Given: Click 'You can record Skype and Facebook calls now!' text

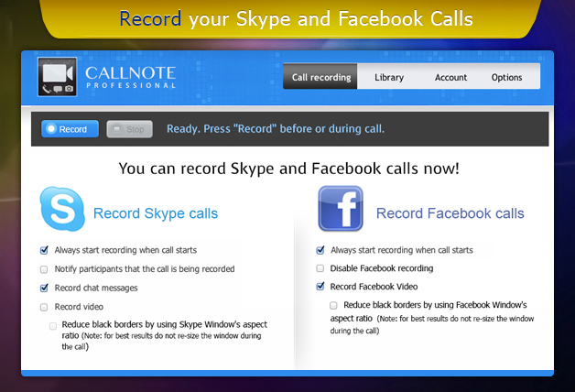Looking at the screenshot, I should coord(289,169).
